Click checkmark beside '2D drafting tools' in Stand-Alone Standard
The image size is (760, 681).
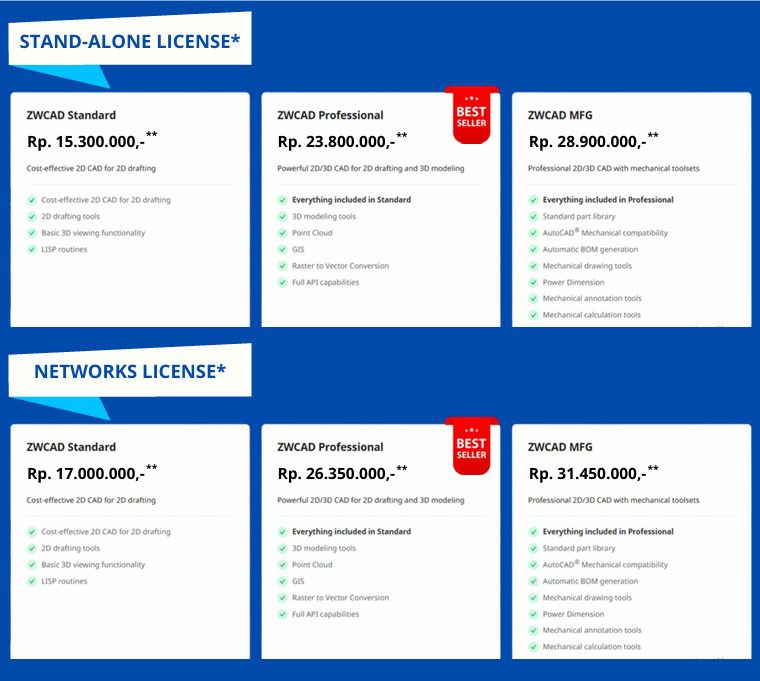(x=32, y=217)
